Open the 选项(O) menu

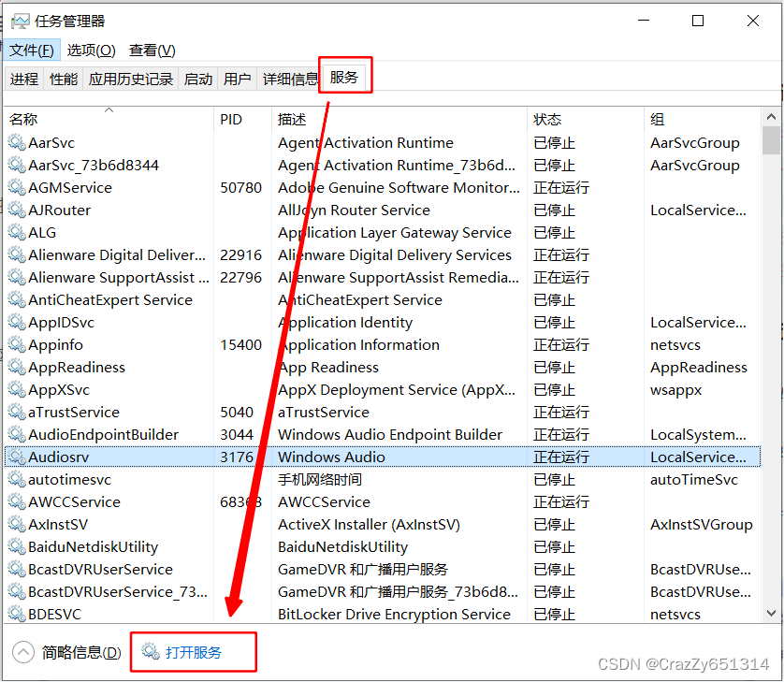coord(91,51)
